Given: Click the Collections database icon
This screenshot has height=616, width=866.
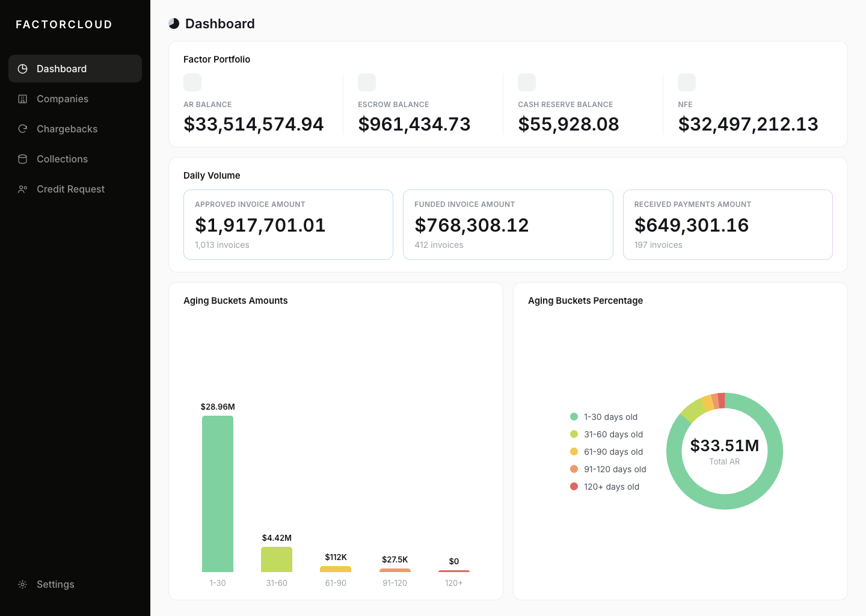Looking at the screenshot, I should pos(23,159).
